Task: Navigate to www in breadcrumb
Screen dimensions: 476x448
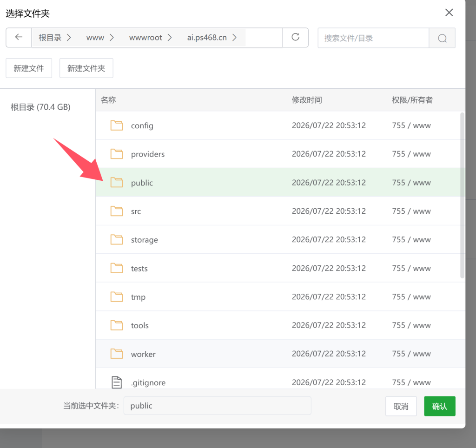Action: [95, 38]
